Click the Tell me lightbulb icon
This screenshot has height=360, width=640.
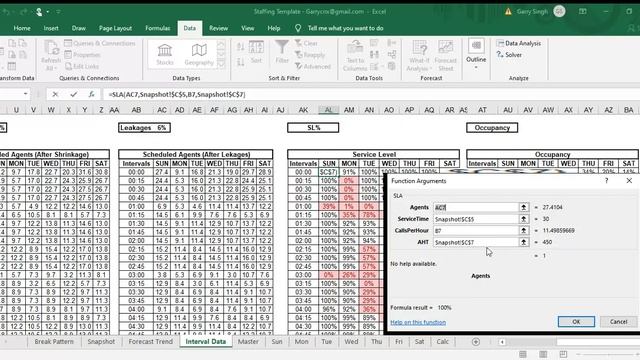click(x=298, y=28)
